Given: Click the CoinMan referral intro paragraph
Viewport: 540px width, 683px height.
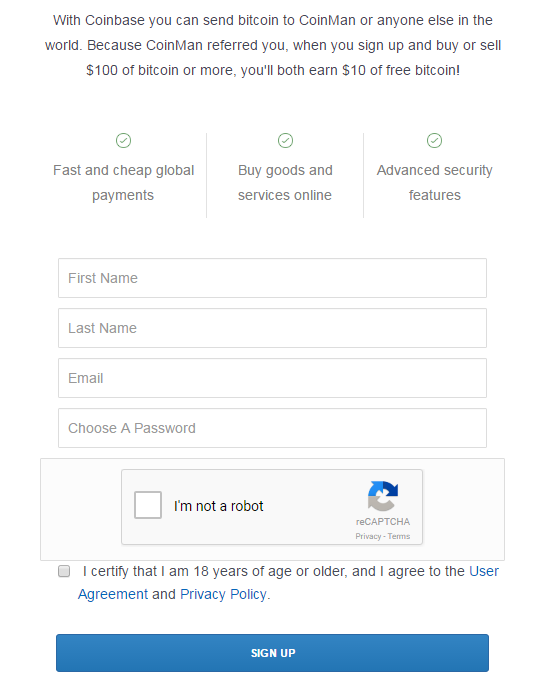Looking at the screenshot, I should tap(273, 45).
